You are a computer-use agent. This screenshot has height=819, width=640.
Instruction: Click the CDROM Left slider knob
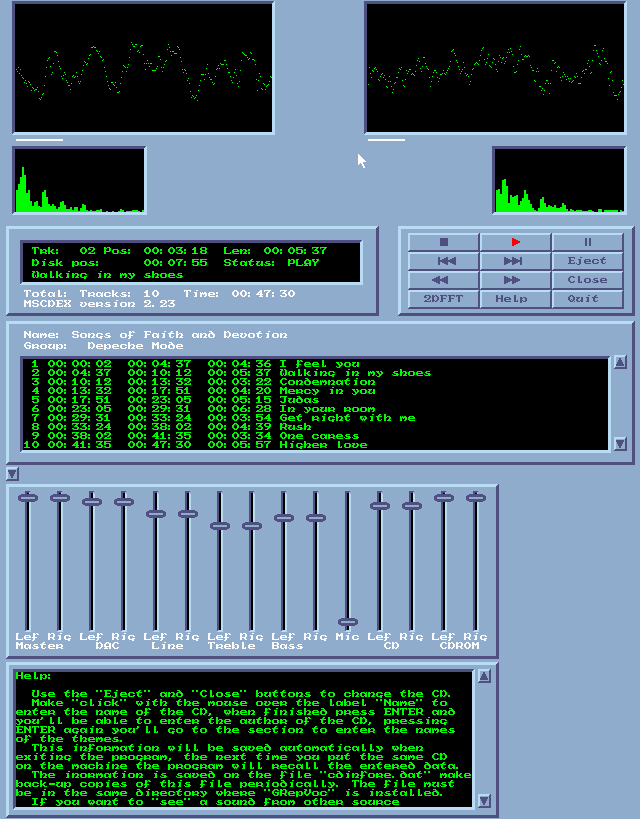(x=444, y=498)
